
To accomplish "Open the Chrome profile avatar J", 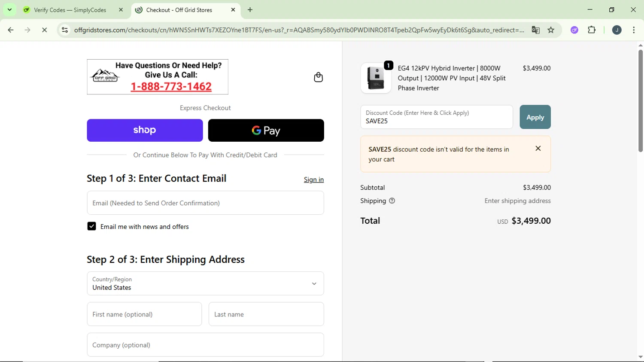I will click(617, 30).
